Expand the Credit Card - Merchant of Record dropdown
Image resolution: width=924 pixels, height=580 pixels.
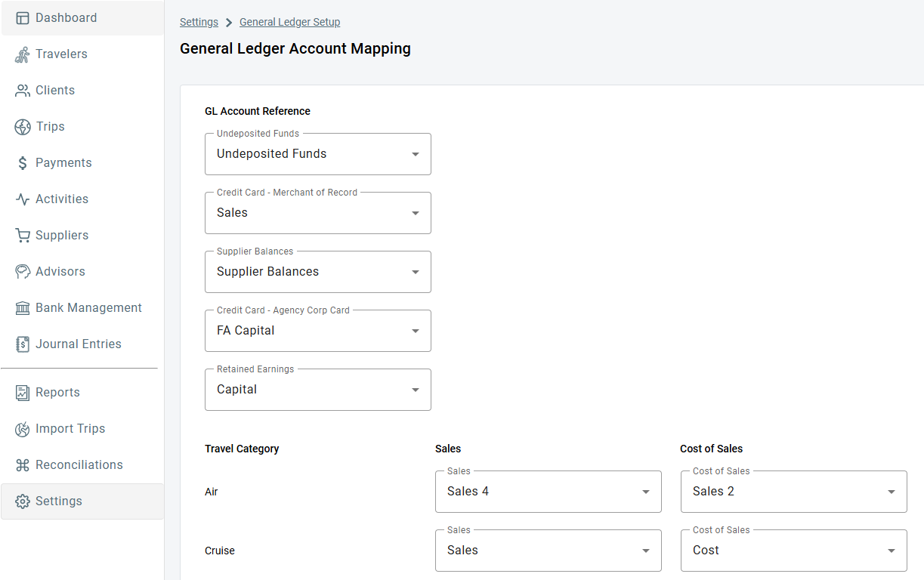coord(415,212)
